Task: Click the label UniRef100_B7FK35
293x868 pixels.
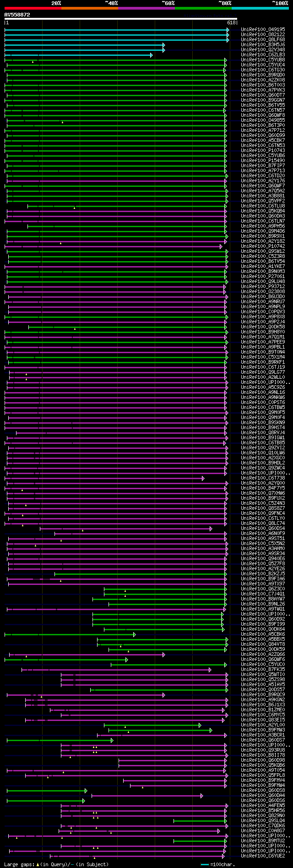Action: point(263,669)
